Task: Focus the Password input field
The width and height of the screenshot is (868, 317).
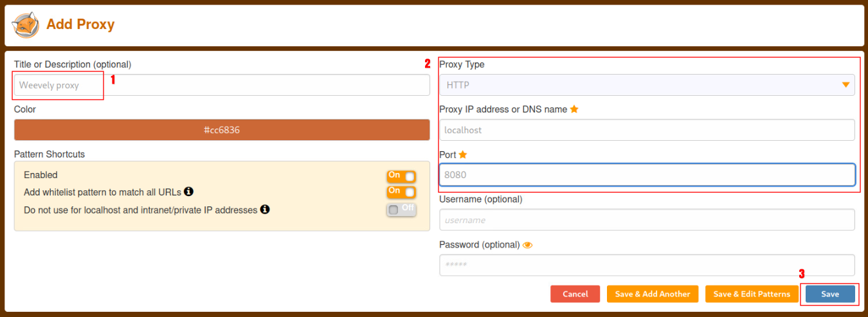Action: [x=646, y=265]
